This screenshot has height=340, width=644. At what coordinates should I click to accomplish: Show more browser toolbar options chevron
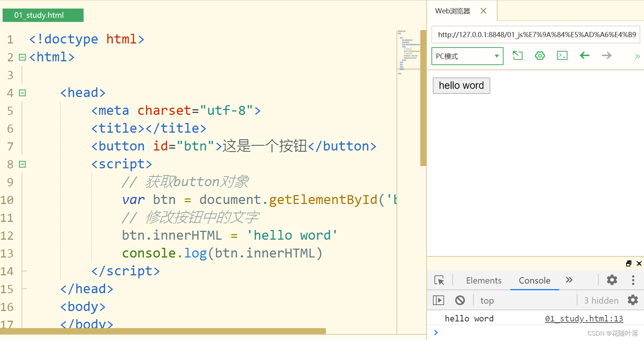click(637, 56)
